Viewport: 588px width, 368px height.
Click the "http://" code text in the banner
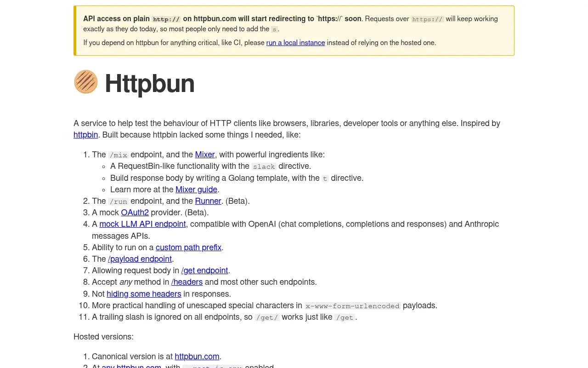(x=166, y=19)
